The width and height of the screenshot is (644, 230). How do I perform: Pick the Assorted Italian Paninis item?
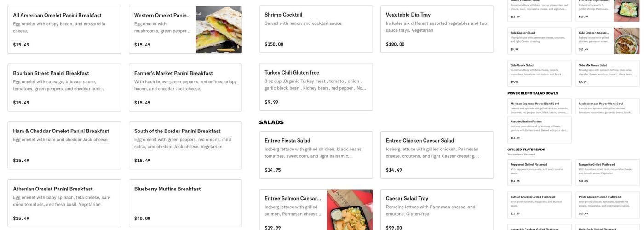[539, 129]
